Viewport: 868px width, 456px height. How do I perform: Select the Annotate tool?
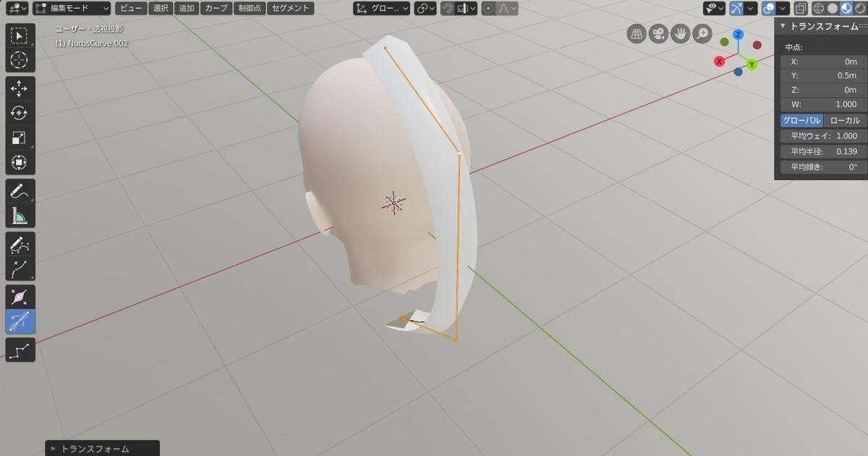click(20, 191)
